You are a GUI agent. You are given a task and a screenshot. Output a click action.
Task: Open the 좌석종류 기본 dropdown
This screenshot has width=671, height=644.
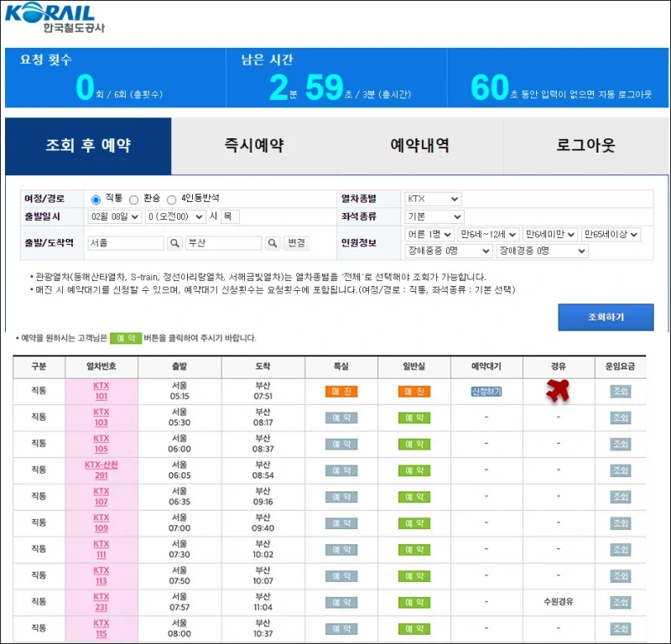(432, 217)
